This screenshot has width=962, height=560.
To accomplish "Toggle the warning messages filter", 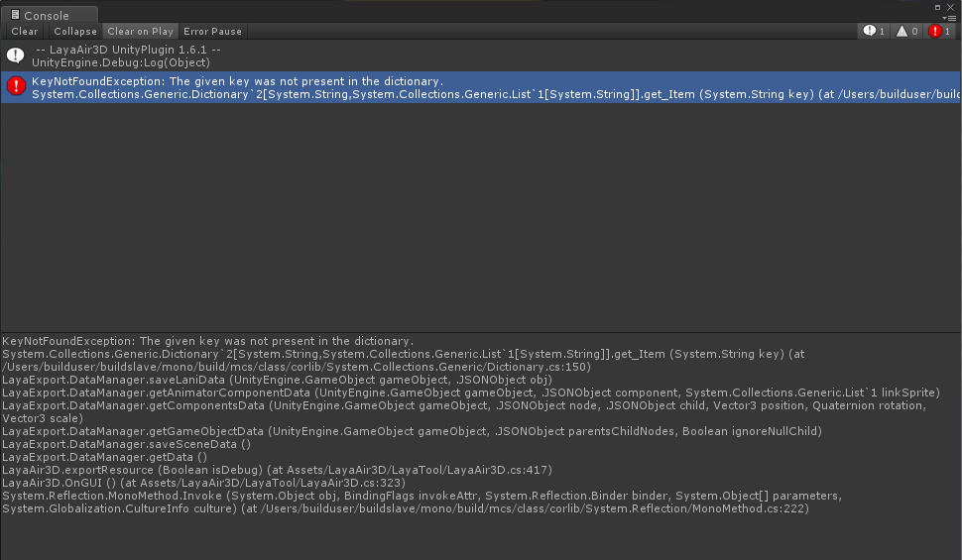I will pos(907,32).
